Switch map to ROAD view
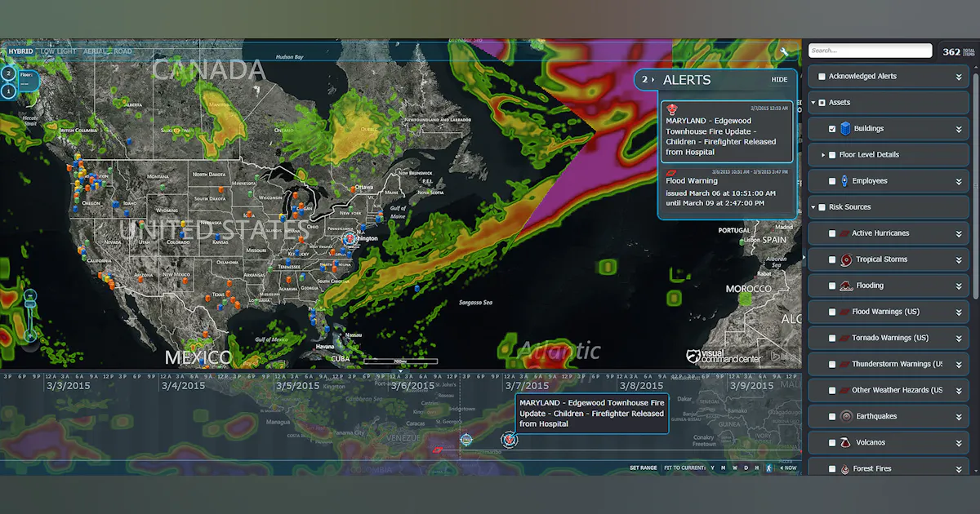Viewport: 980px width, 514px height. click(x=122, y=51)
